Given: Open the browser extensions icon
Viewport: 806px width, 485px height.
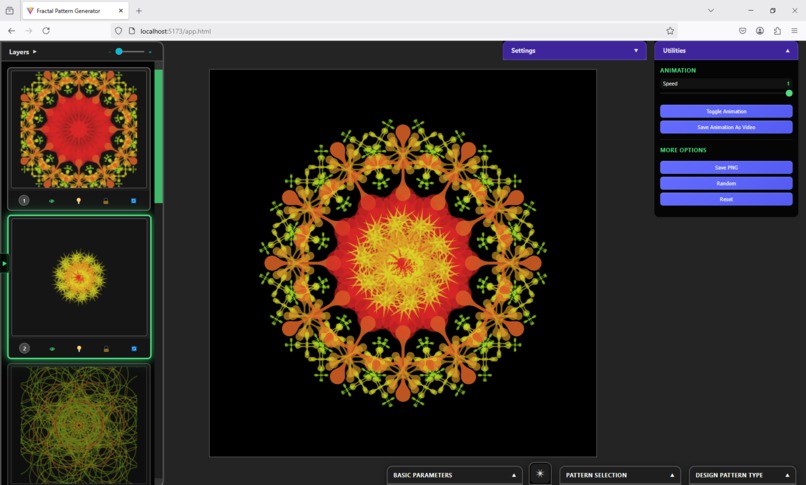Looking at the screenshot, I should pos(777,31).
